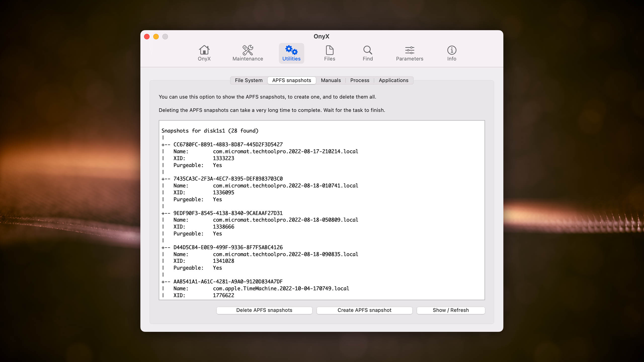Click XID value 1336095
644x362 pixels.
point(223,192)
